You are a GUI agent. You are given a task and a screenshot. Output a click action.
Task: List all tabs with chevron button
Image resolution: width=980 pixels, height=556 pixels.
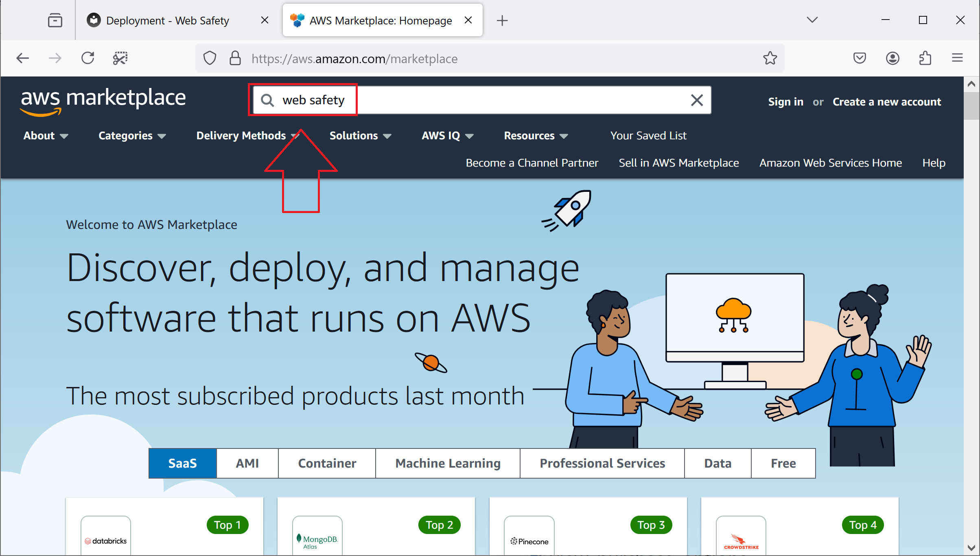[812, 20]
